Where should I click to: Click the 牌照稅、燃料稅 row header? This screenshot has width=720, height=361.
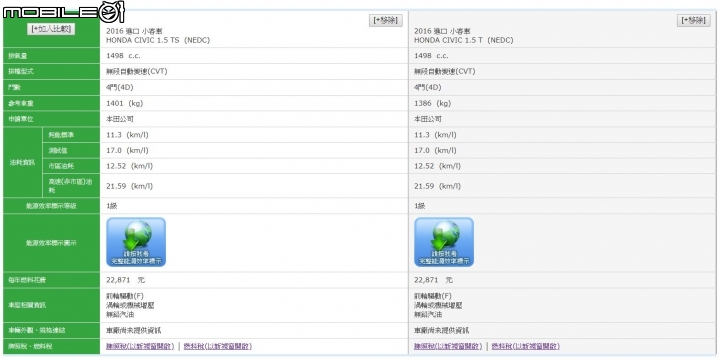click(51, 346)
